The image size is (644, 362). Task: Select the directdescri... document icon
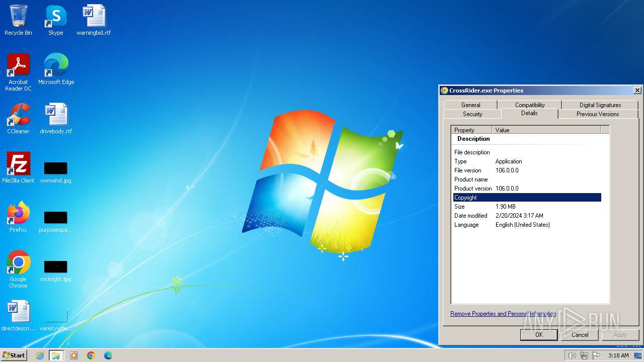pyautogui.click(x=18, y=316)
